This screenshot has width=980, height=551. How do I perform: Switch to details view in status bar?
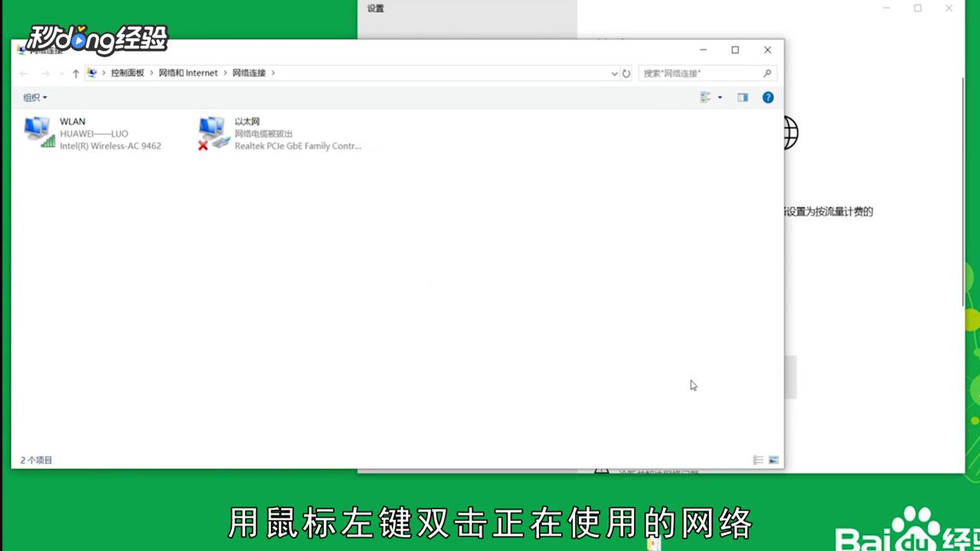(x=758, y=460)
